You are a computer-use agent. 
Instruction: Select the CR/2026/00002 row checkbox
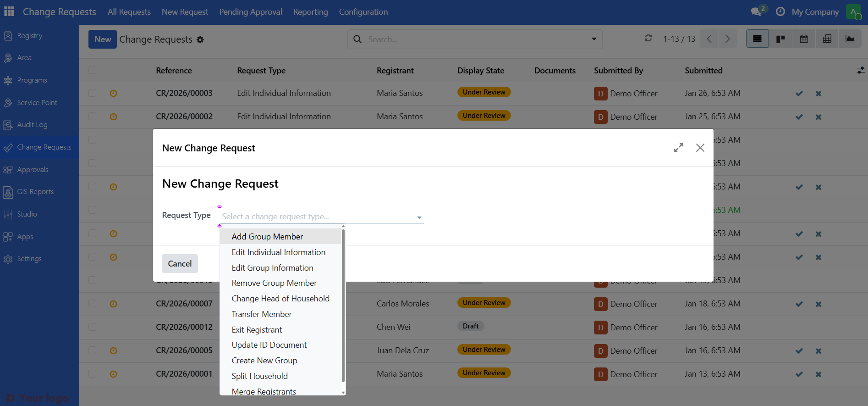pyautogui.click(x=93, y=117)
